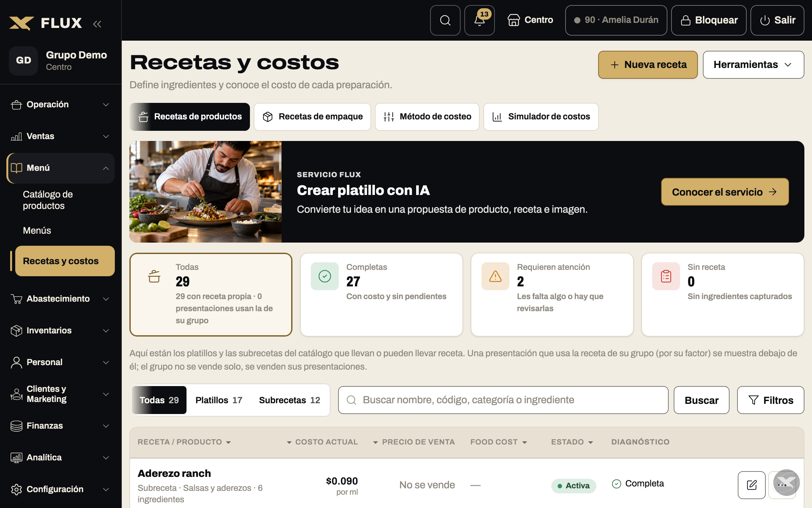Click the recipe search input field
The width and height of the screenshot is (812, 508).
coord(503,400)
